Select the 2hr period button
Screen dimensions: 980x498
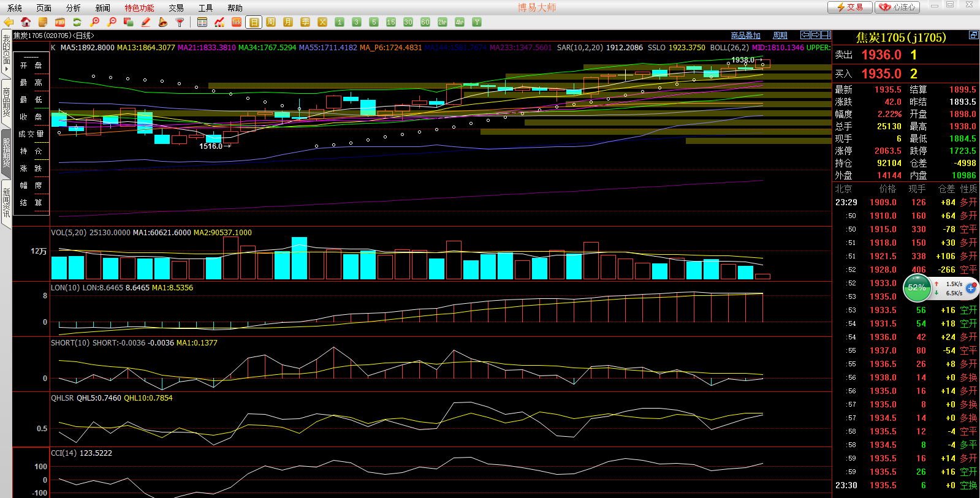pos(443,22)
